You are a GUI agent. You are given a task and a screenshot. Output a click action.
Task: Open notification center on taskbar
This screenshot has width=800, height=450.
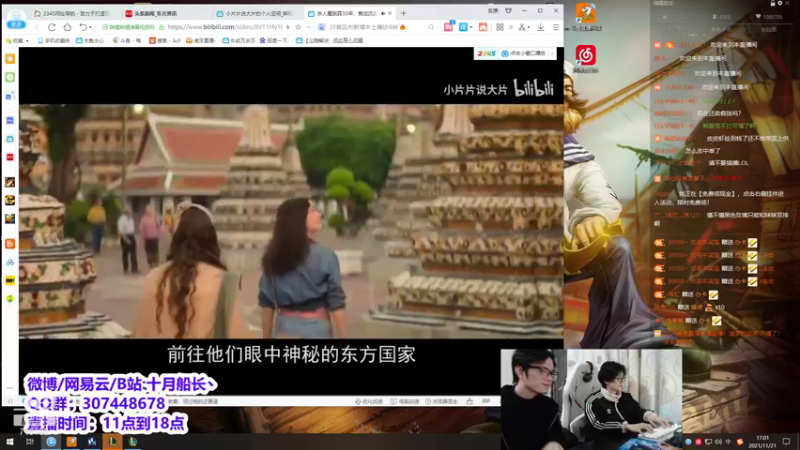[786, 442]
